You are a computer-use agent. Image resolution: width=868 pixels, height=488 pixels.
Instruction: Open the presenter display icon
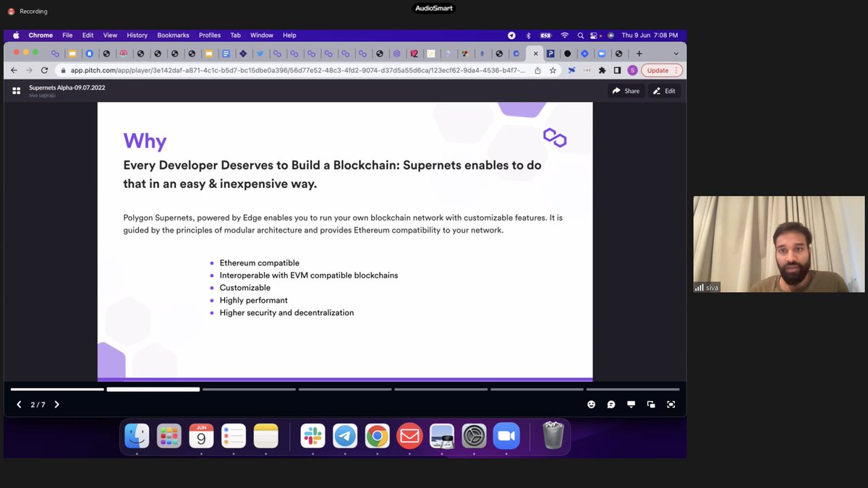pos(631,405)
